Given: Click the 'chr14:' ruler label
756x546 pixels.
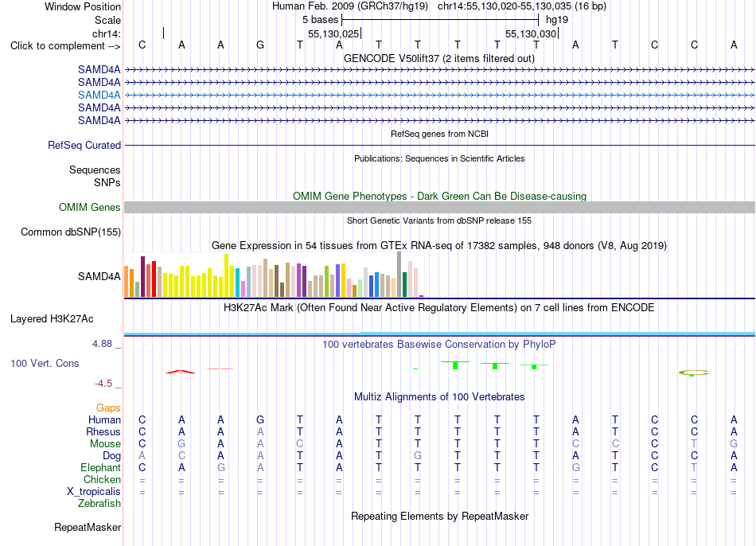Looking at the screenshot, I should click(106, 33).
